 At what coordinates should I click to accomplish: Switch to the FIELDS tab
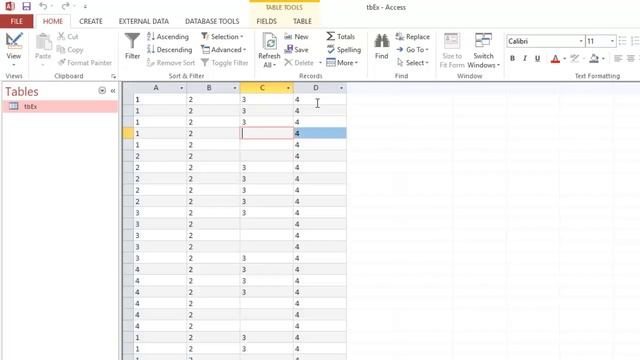(267, 21)
